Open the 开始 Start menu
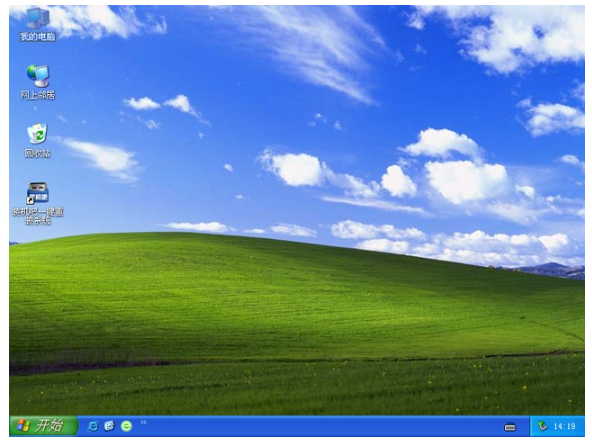The height and width of the screenshot is (444, 592). click(43, 426)
